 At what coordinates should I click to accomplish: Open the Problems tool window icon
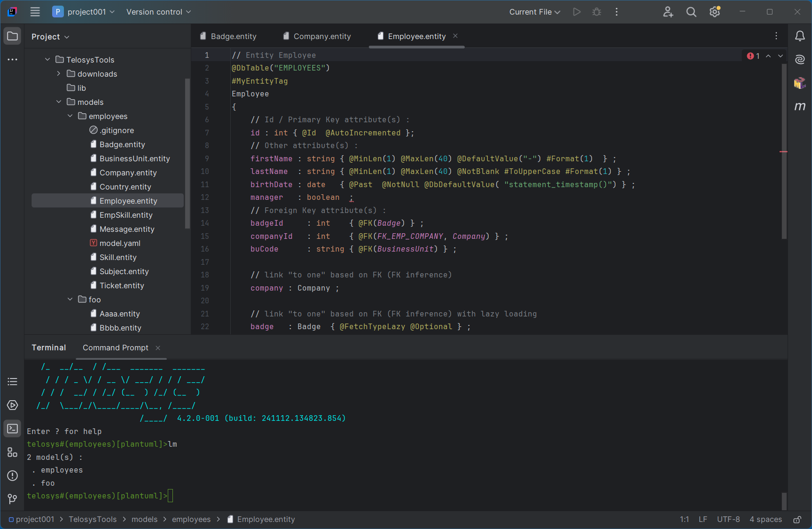13,475
